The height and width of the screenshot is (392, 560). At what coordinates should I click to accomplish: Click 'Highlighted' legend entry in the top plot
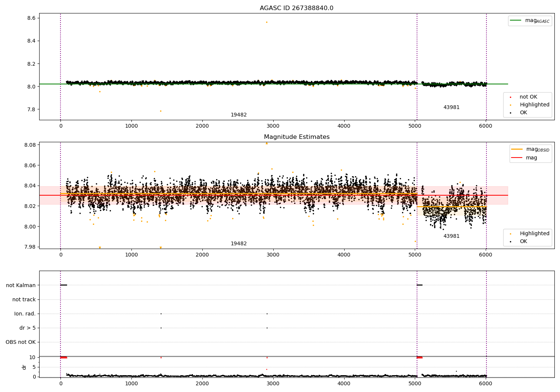(534, 105)
